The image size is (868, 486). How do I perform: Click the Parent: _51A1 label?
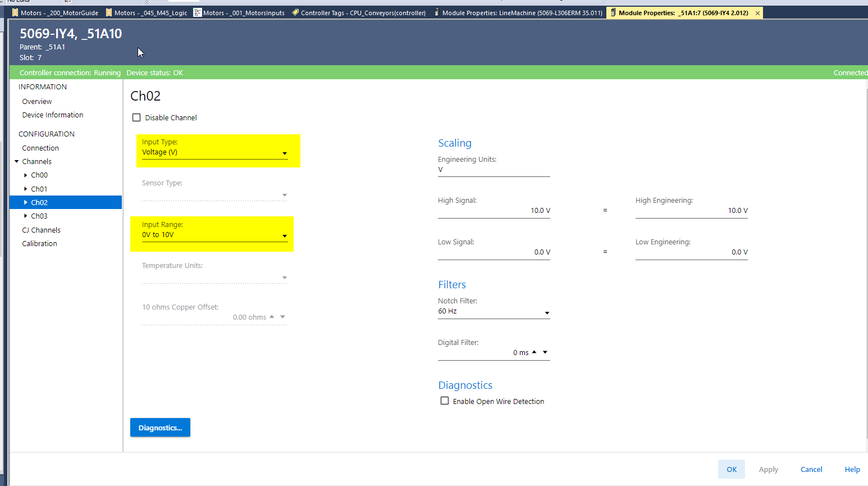42,47
